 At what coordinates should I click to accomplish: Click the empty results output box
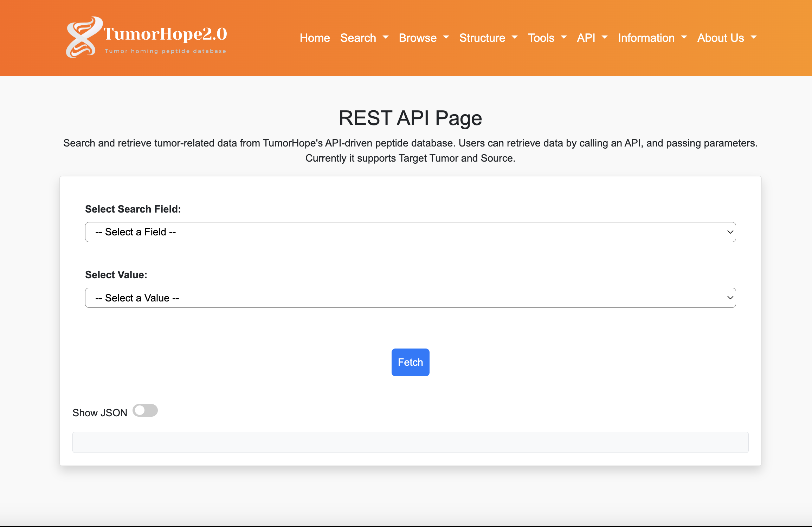coord(410,442)
